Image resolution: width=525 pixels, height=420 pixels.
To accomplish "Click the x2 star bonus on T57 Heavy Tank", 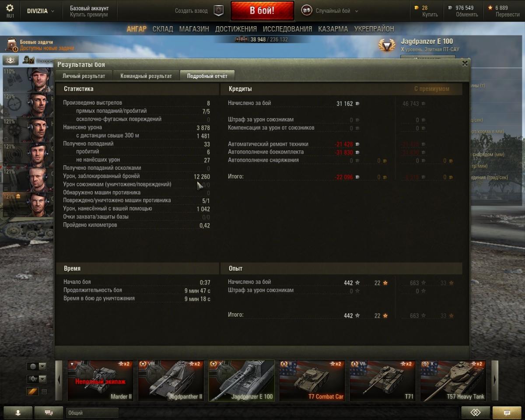I will (x=477, y=364).
